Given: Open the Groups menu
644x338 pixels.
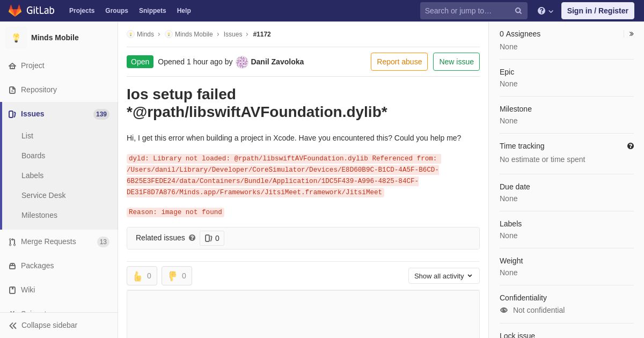Looking at the screenshot, I should [x=116, y=11].
